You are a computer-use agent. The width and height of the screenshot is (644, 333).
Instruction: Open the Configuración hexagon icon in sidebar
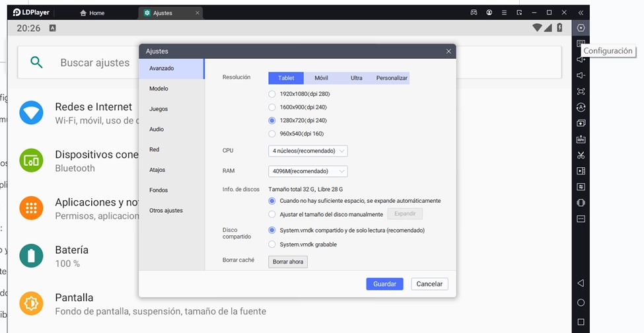(581, 28)
